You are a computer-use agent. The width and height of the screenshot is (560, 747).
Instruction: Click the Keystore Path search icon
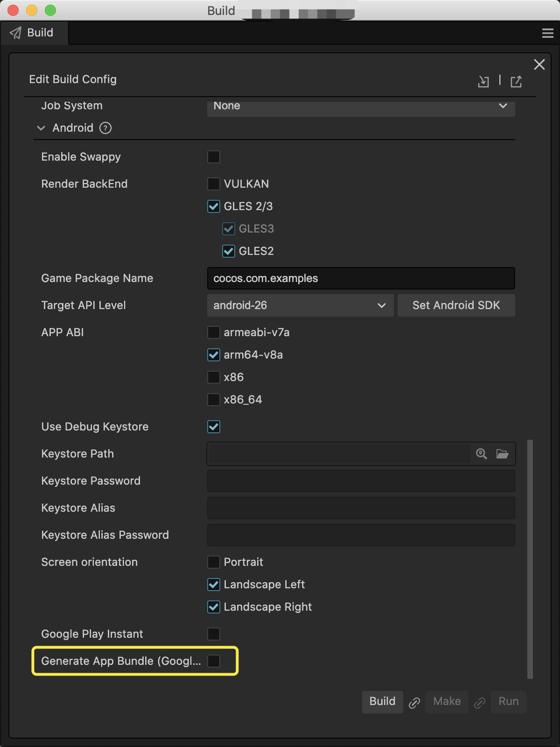pyautogui.click(x=482, y=454)
